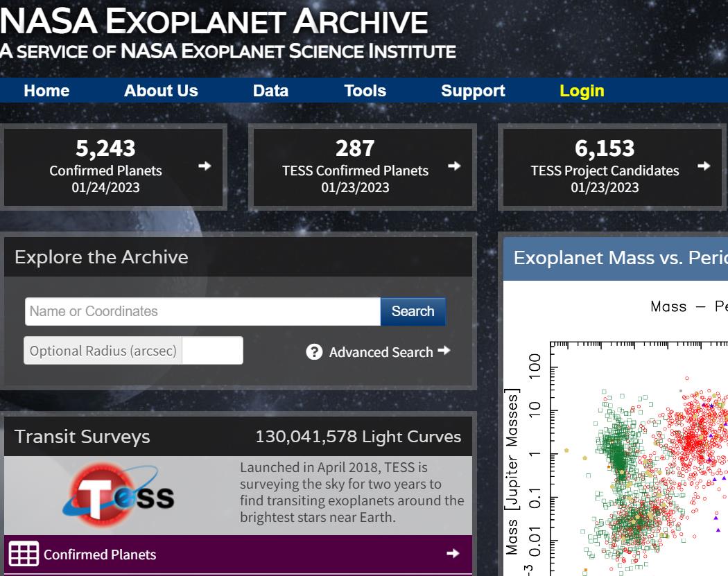Click the arrow beside 6,153 TESS Project Candidates
The width and height of the screenshot is (728, 576).
click(704, 166)
